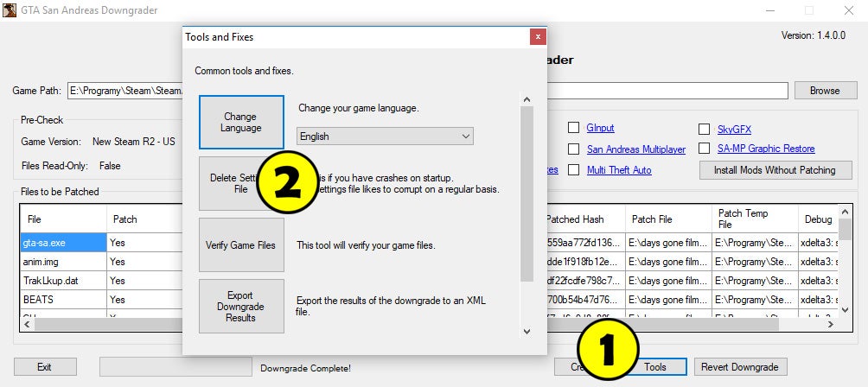The width and height of the screenshot is (868, 387).
Task: Open the San Andreas Multiplayer link
Action: (636, 149)
